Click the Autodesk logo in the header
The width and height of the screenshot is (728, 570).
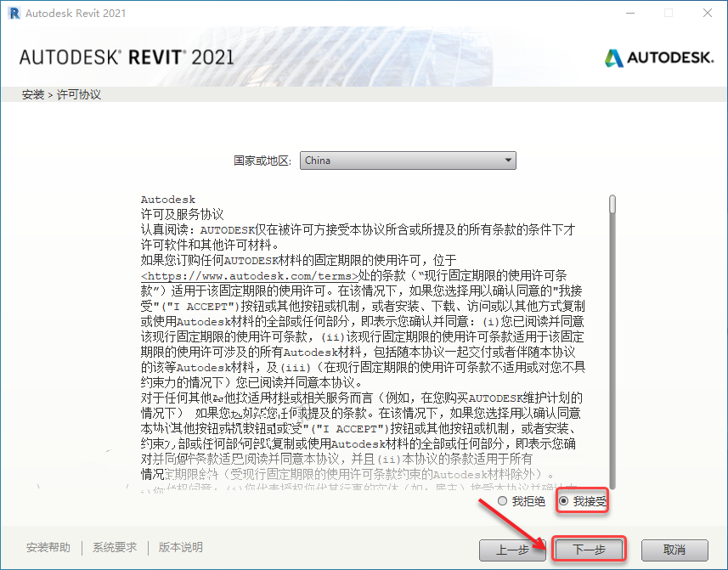point(659,58)
